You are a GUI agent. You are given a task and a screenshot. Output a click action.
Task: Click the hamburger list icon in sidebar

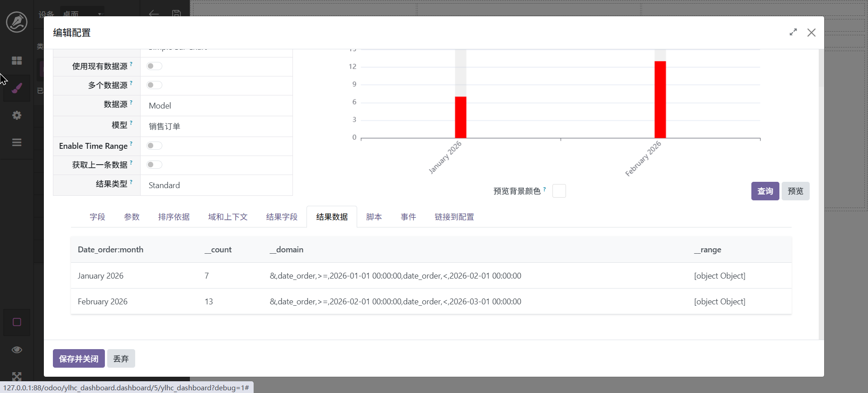coord(17,142)
